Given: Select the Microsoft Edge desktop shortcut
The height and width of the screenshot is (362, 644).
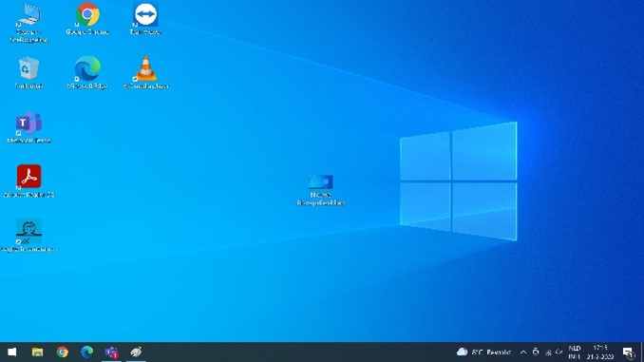Looking at the screenshot, I should (x=87, y=73).
